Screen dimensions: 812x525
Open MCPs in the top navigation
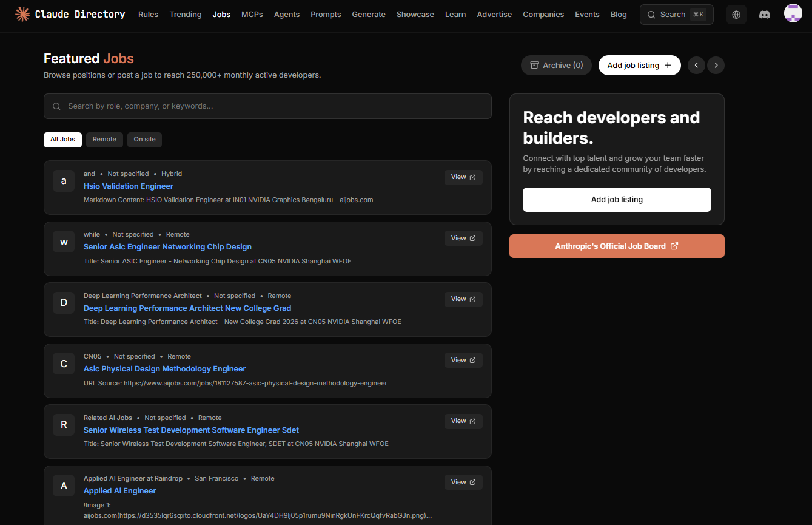point(252,14)
